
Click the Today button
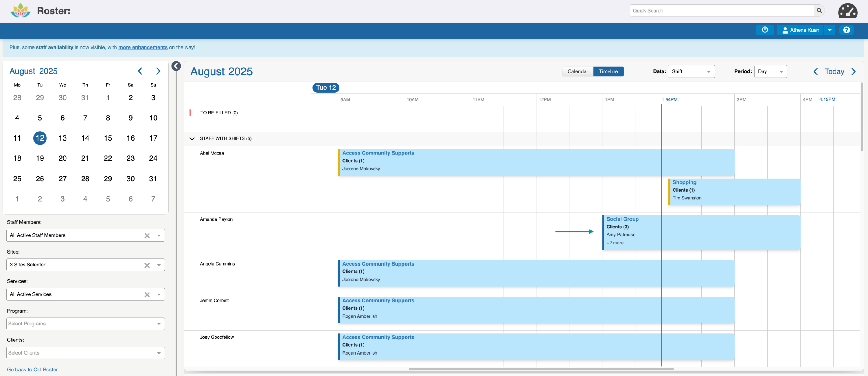[834, 71]
